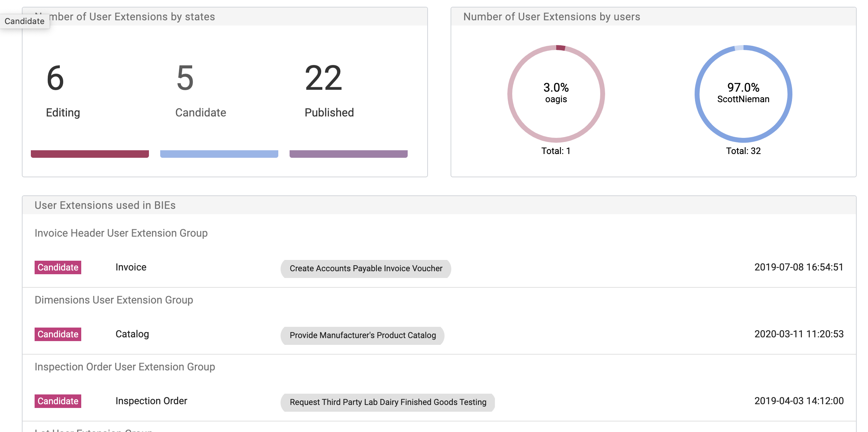Select the Candidate state label under 5
The height and width of the screenshot is (432, 868).
click(200, 113)
